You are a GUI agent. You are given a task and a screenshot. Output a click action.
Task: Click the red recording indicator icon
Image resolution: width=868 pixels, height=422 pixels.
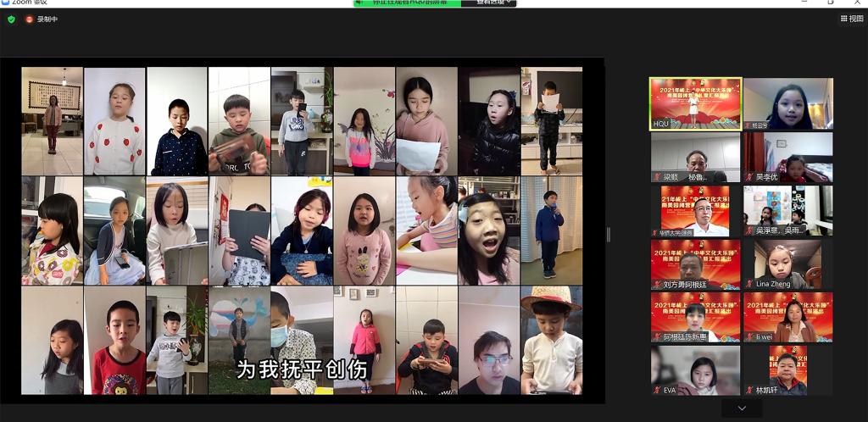click(x=30, y=19)
